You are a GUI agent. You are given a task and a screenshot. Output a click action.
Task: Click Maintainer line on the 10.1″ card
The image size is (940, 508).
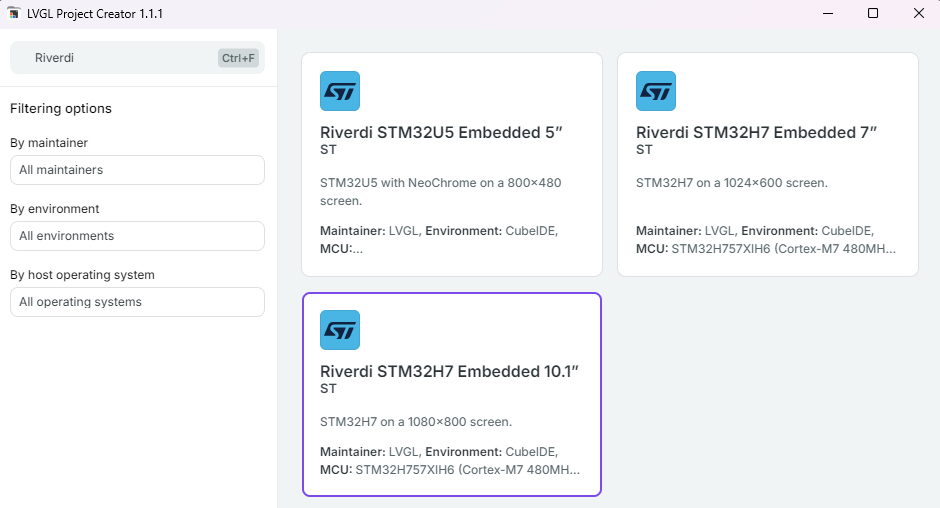click(438, 452)
